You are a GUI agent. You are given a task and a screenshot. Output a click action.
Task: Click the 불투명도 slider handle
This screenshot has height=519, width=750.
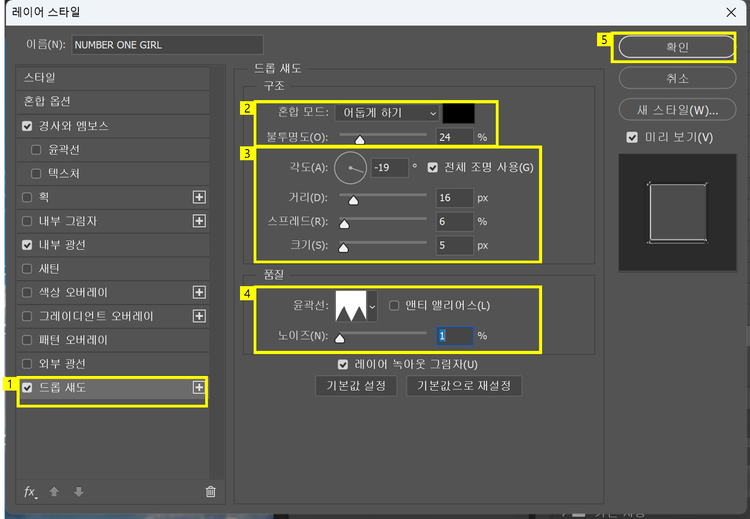[x=360, y=140]
